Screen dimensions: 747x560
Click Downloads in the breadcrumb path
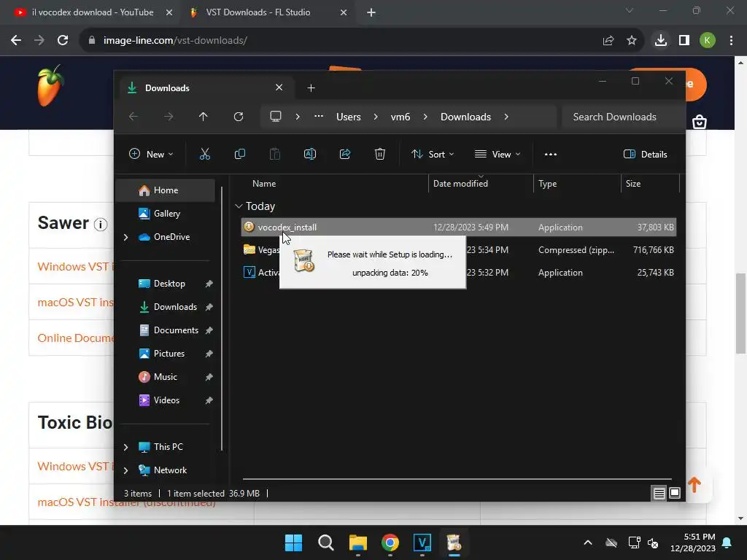pyautogui.click(x=465, y=117)
